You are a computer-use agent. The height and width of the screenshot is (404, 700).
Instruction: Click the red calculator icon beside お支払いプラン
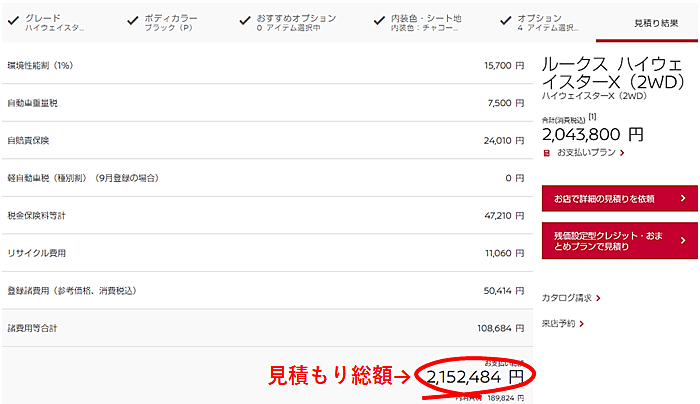[x=546, y=153]
